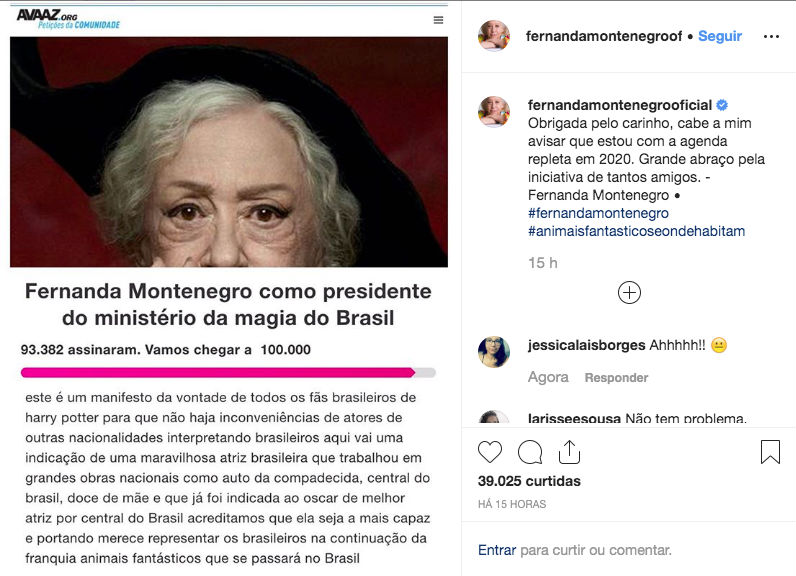This screenshot has height=576, width=796.
Task: Click the Entrar login link
Action: [x=497, y=550]
